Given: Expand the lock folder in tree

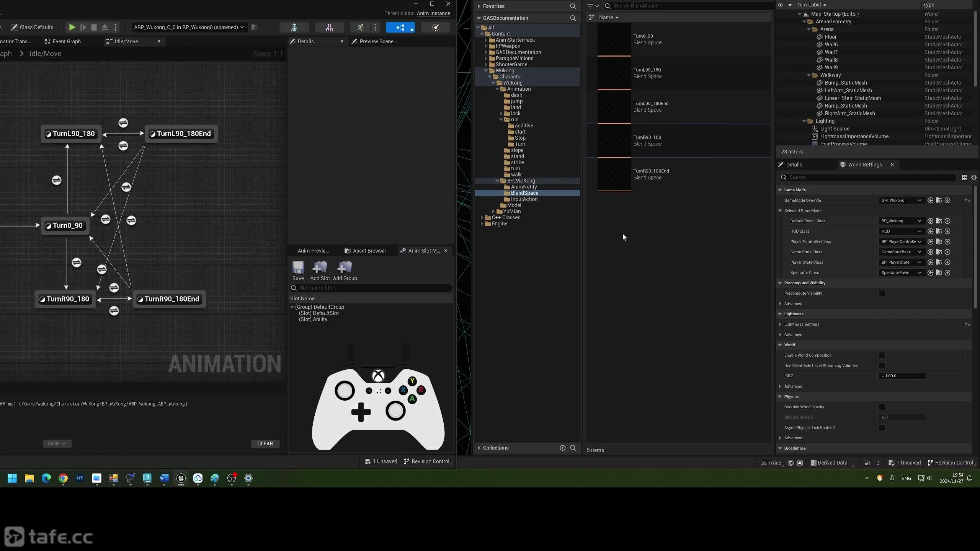Looking at the screenshot, I should tap(501, 113).
